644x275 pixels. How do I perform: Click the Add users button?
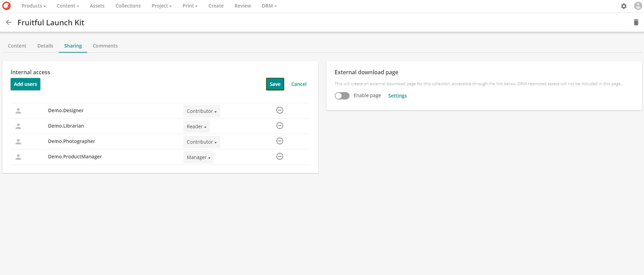[25, 84]
